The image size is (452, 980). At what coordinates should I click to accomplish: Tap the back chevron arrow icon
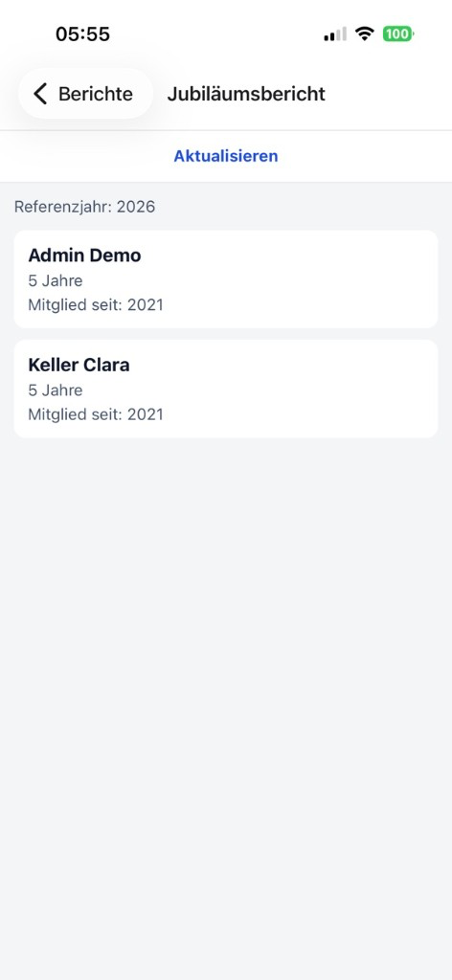[x=40, y=94]
